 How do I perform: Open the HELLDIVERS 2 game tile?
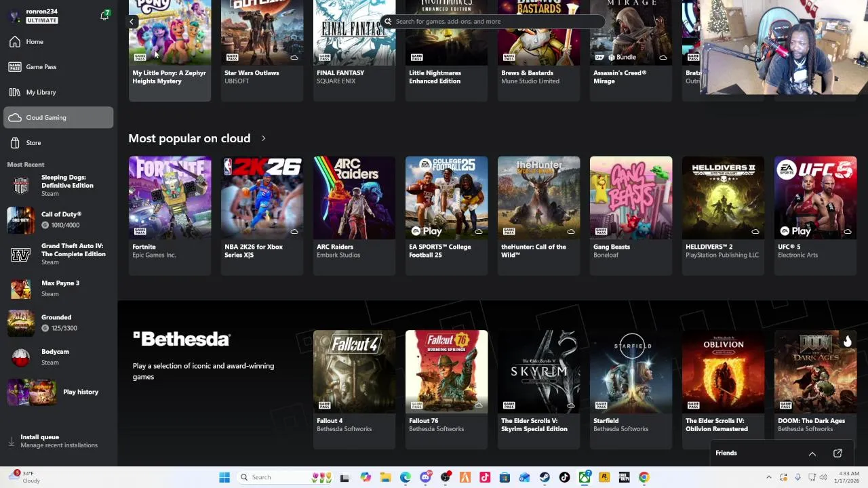(x=723, y=216)
